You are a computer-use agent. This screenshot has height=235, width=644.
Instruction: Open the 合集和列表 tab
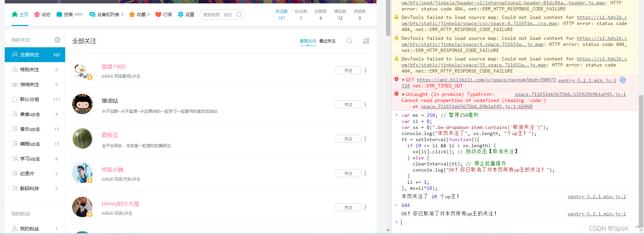(x=106, y=15)
